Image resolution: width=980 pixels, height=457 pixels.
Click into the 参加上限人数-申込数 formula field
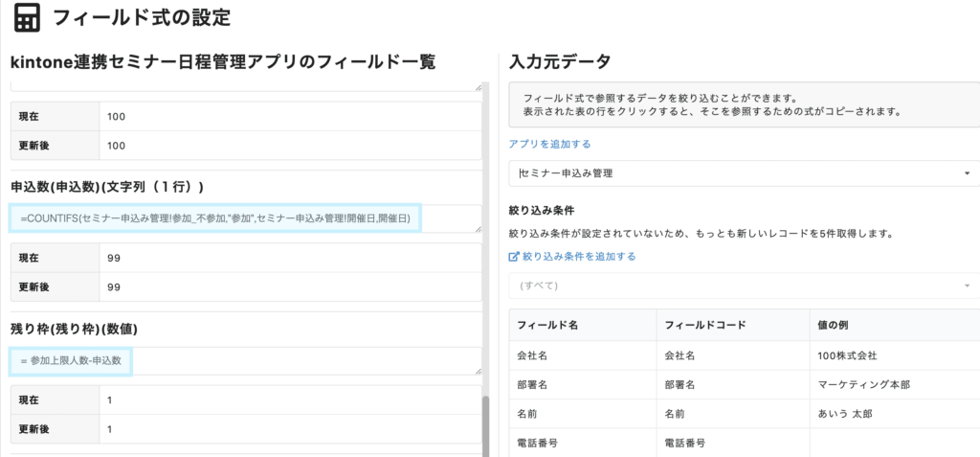click(x=245, y=361)
